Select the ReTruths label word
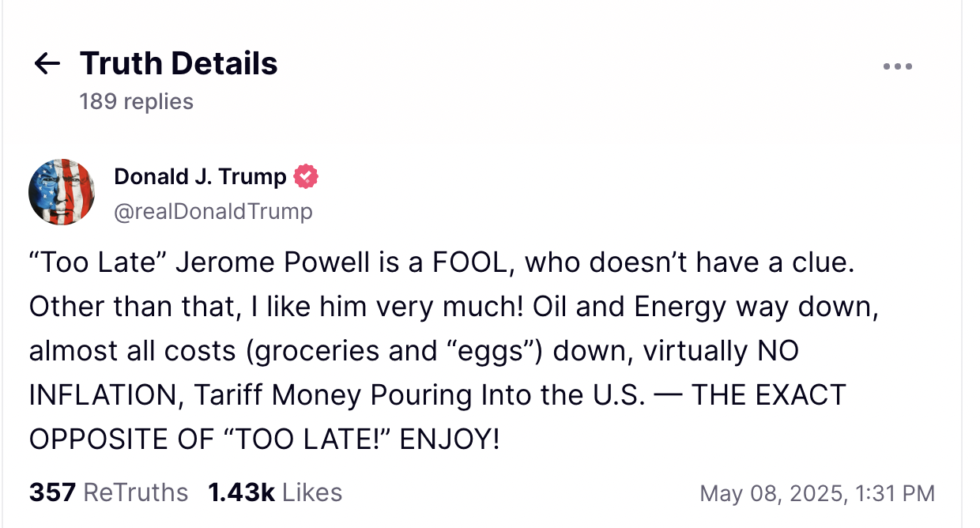Viewport: 980px width, 528px height. 136,492
